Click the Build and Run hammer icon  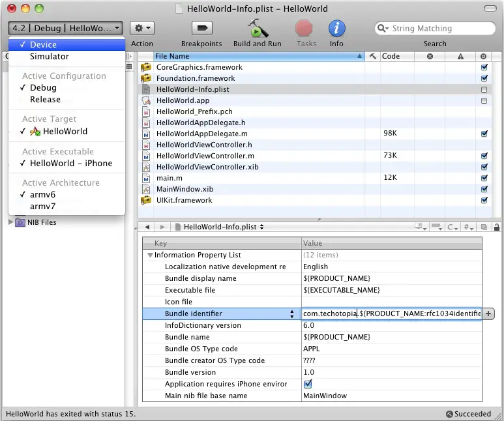point(257,29)
